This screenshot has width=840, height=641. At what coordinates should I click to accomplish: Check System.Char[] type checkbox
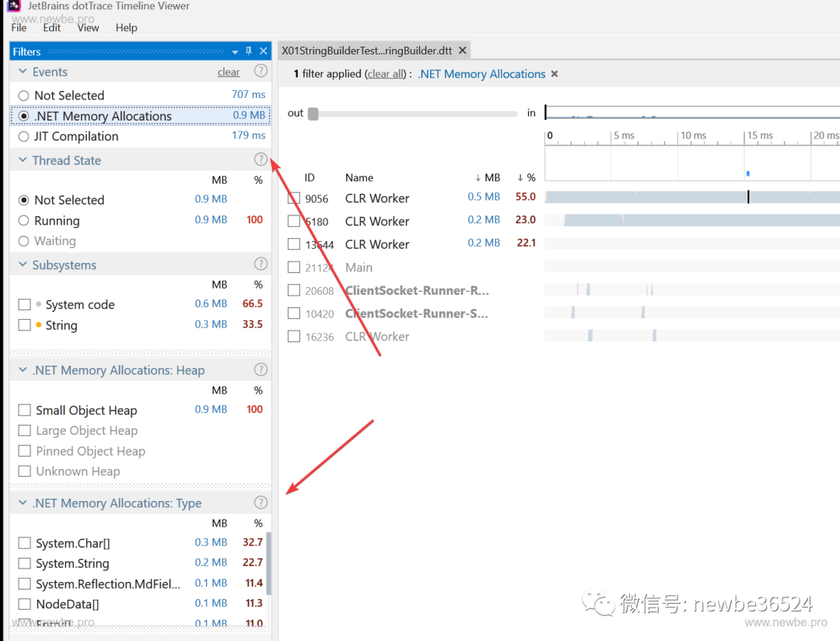tap(24, 543)
